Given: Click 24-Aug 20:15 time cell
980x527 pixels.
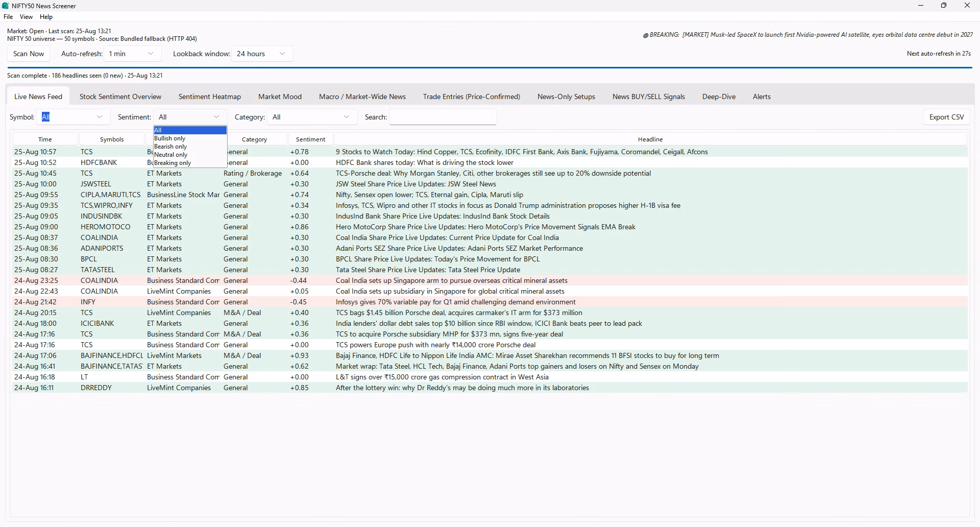Looking at the screenshot, I should pyautogui.click(x=35, y=313).
